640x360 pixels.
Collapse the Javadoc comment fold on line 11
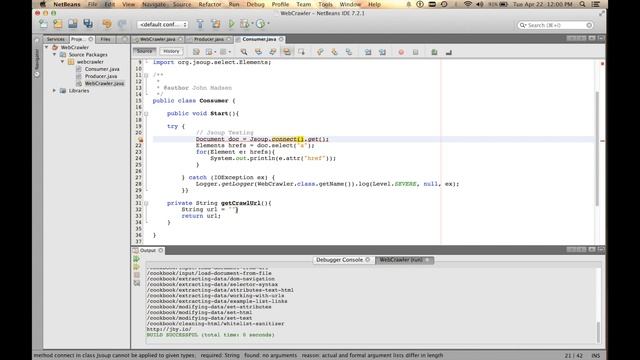[146, 75]
